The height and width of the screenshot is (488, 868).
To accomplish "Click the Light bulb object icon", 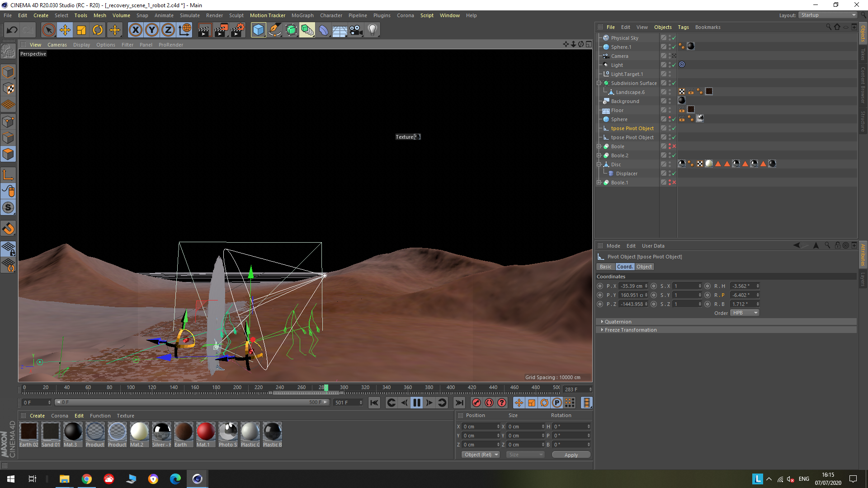I will pyautogui.click(x=372, y=30).
